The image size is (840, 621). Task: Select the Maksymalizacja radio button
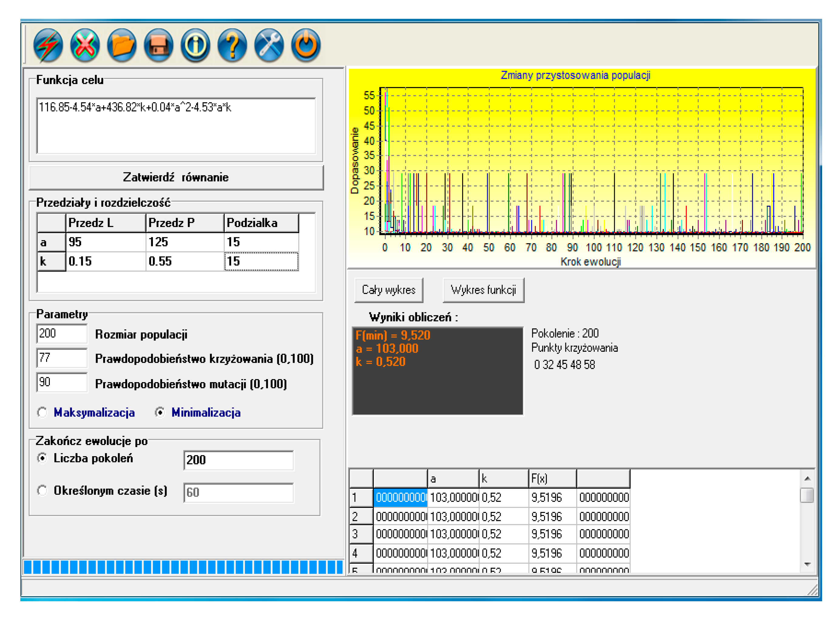point(42,413)
